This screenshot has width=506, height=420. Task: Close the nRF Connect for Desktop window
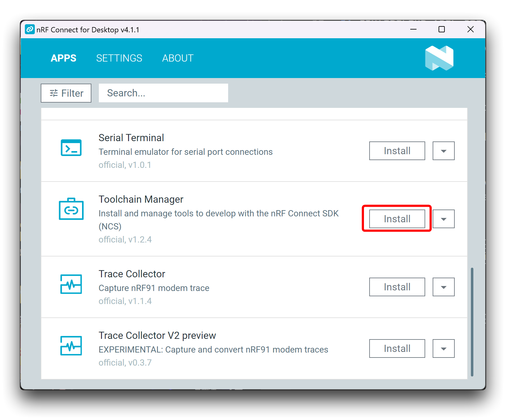(471, 29)
